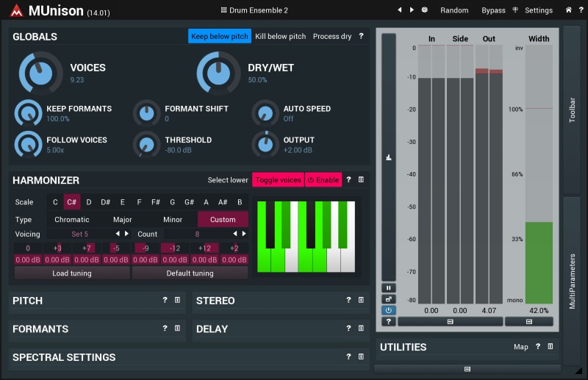The width and height of the screenshot is (588, 380).
Task: Open Formants section help icon
Action: point(165,329)
